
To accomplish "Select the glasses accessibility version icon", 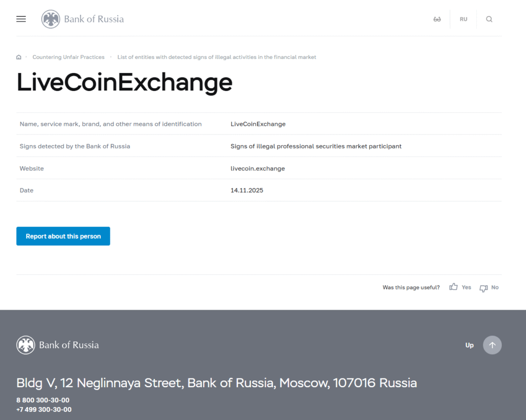I will (x=437, y=18).
